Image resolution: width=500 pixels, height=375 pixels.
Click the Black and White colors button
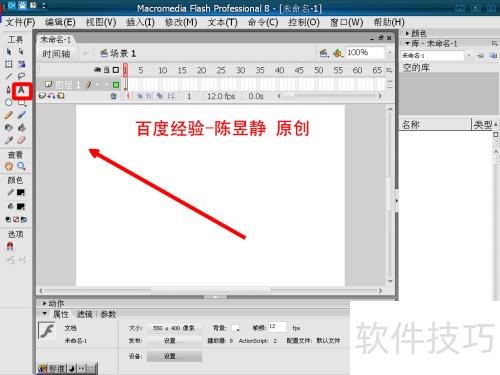point(8,219)
